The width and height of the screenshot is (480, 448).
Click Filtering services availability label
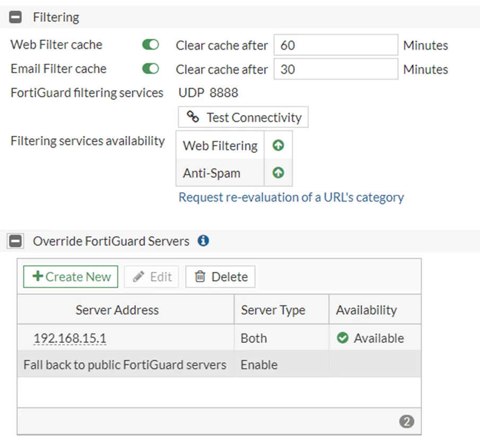tap(88, 141)
